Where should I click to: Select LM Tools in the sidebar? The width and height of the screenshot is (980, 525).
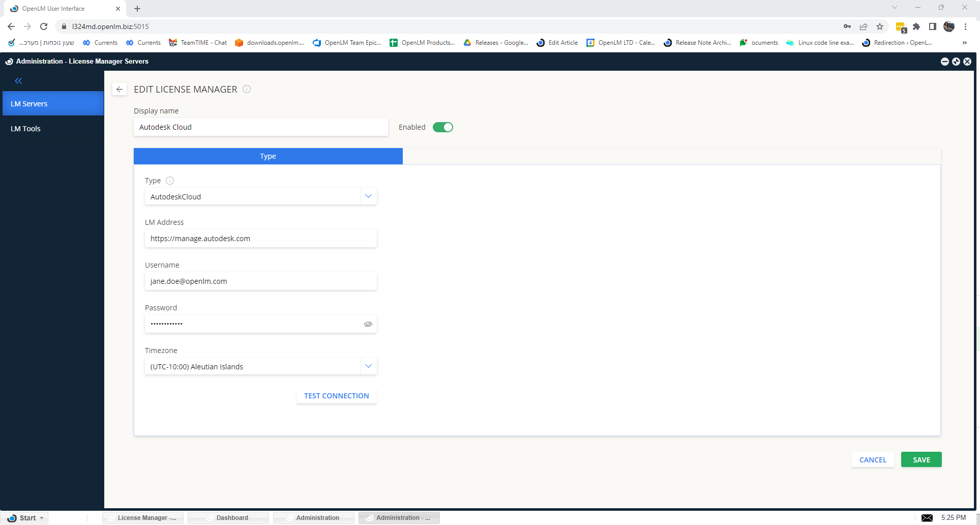25,128
